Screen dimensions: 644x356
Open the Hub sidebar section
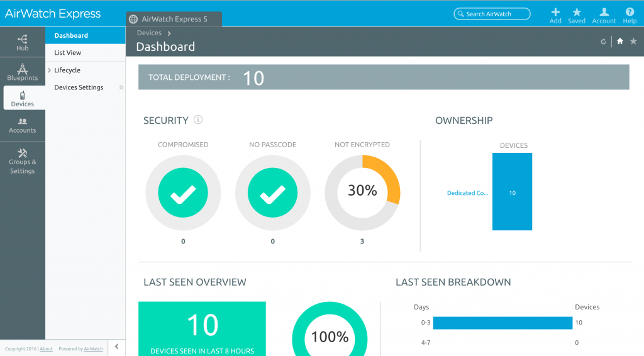pyautogui.click(x=22, y=42)
